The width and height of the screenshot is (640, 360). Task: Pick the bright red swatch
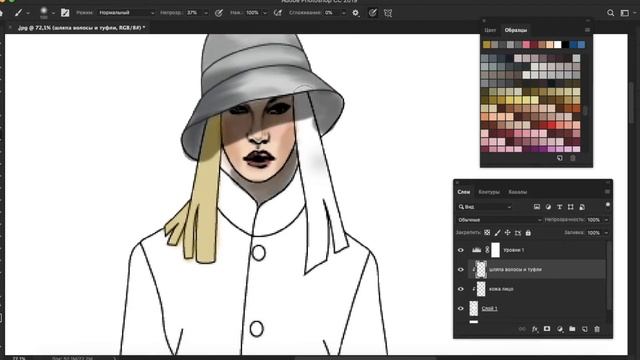[x=551, y=125]
